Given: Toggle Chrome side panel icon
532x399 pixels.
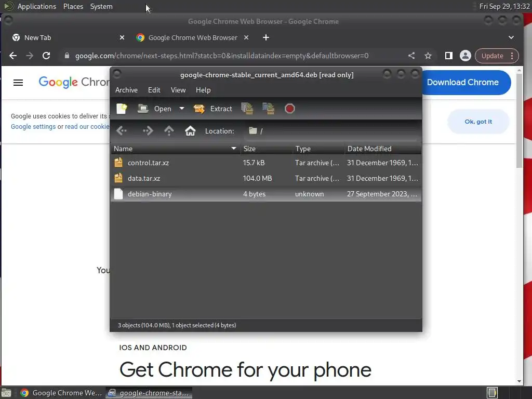Looking at the screenshot, I should click(x=448, y=56).
